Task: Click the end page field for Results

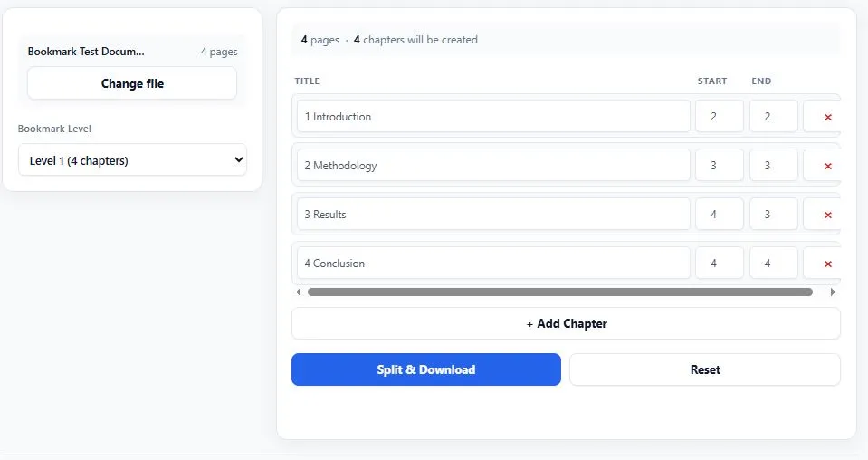Action: [773, 215]
